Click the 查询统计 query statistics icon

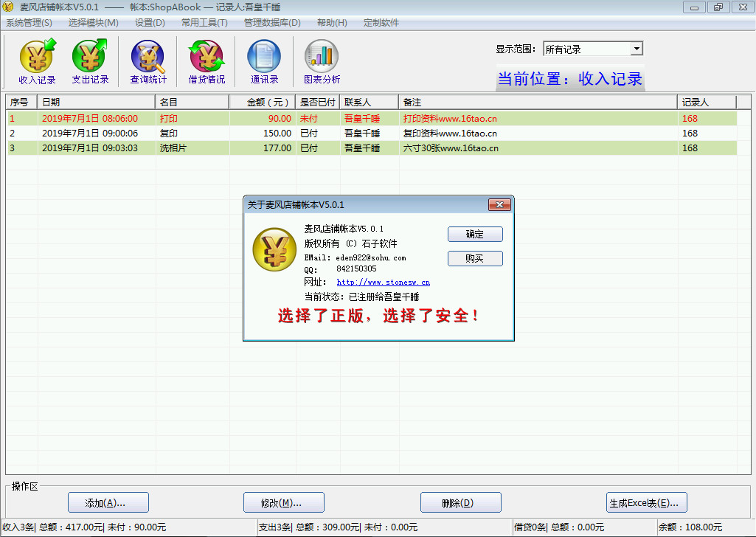[x=148, y=61]
